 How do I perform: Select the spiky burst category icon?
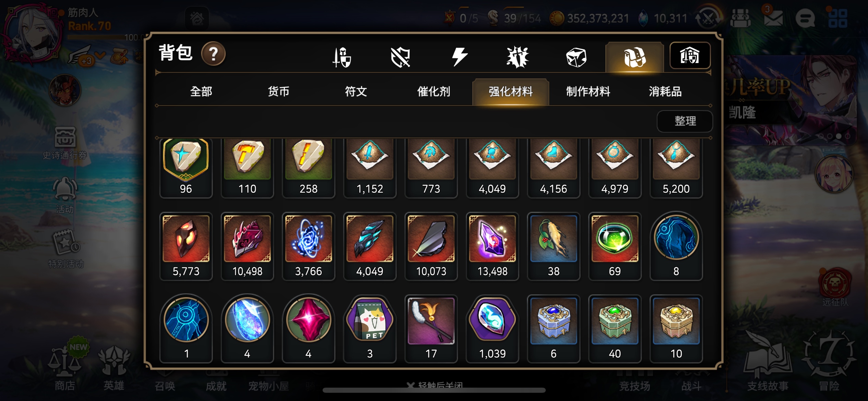[x=518, y=57]
